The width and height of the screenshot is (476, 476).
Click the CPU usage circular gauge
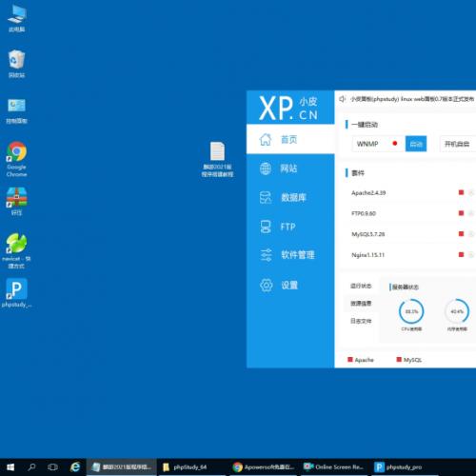pyautogui.click(x=411, y=311)
